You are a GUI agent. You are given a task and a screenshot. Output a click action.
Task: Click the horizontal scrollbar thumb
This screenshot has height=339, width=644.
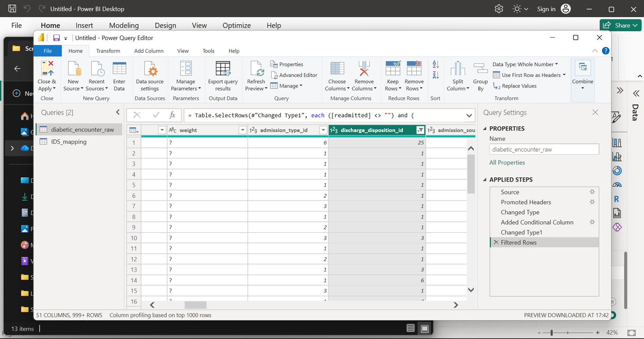tap(196, 305)
